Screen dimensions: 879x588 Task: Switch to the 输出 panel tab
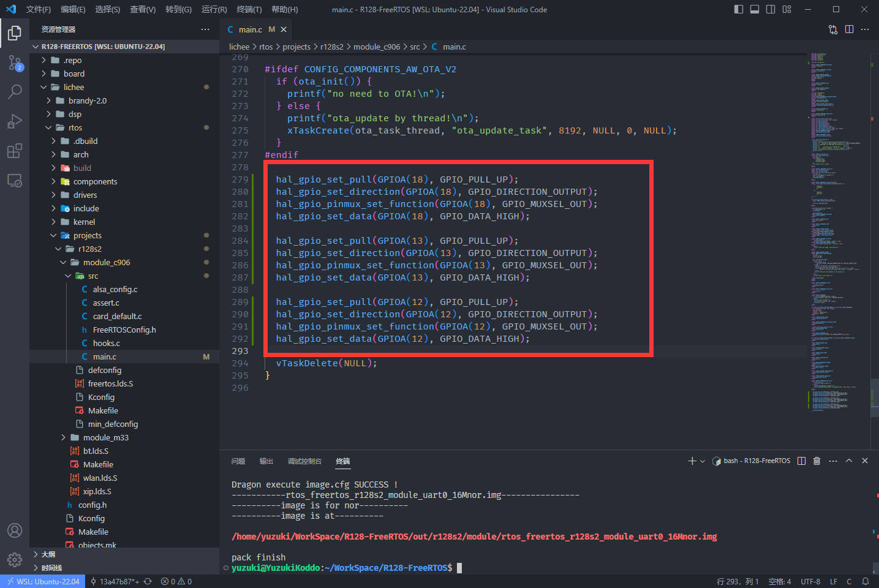pyautogui.click(x=266, y=461)
